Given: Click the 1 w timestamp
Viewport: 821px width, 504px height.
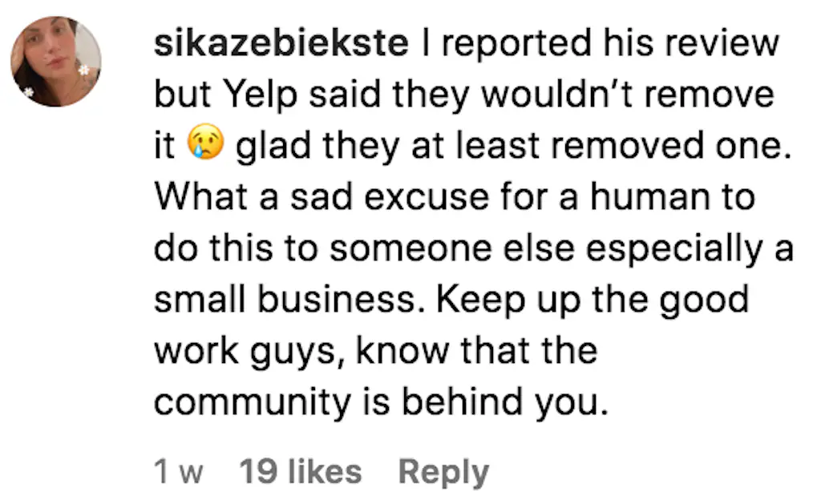Looking at the screenshot, I should (x=178, y=472).
